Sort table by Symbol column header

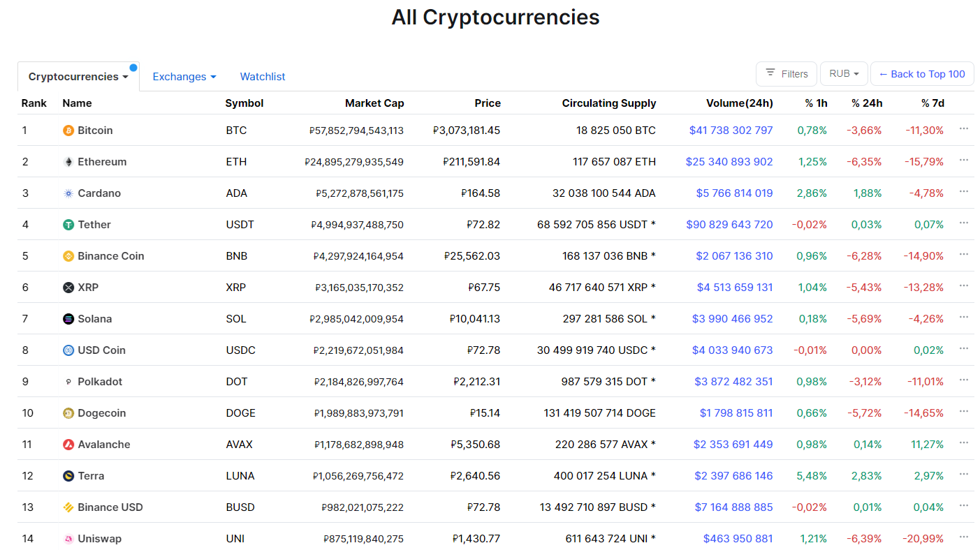(x=244, y=103)
